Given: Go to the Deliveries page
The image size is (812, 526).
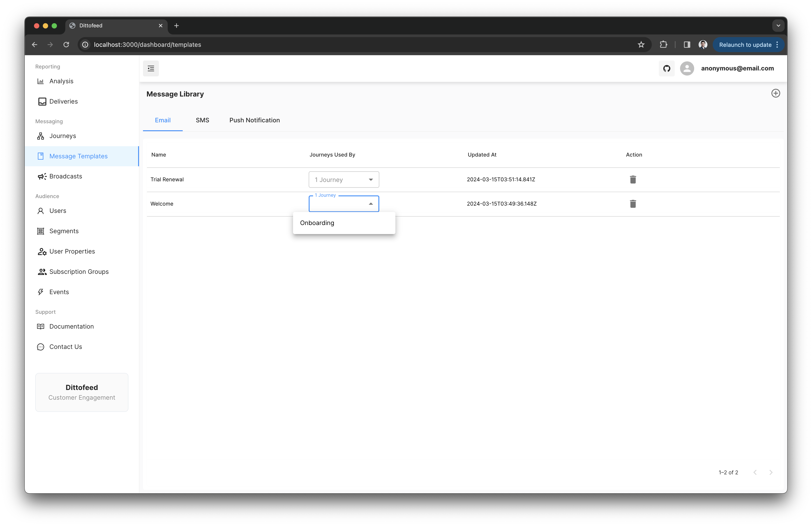Looking at the screenshot, I should click(x=82, y=101).
